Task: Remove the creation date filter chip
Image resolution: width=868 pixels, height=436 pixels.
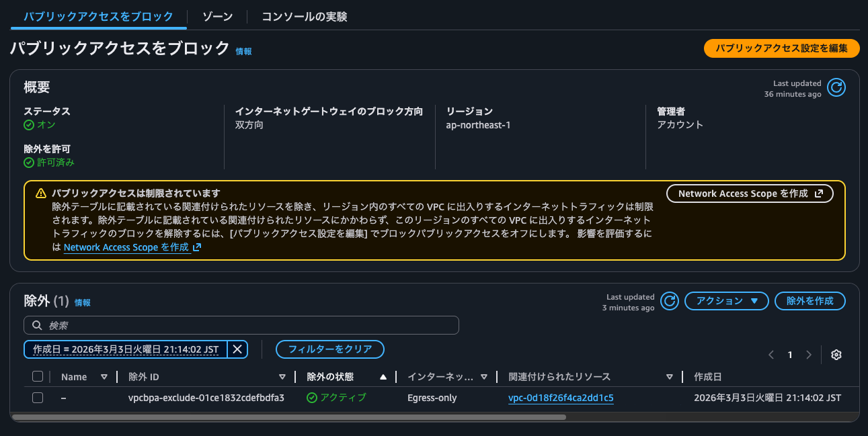Action: [x=237, y=349]
